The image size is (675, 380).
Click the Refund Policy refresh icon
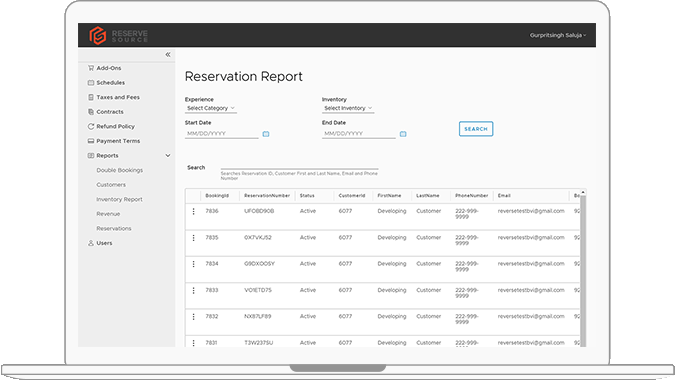[x=91, y=127]
